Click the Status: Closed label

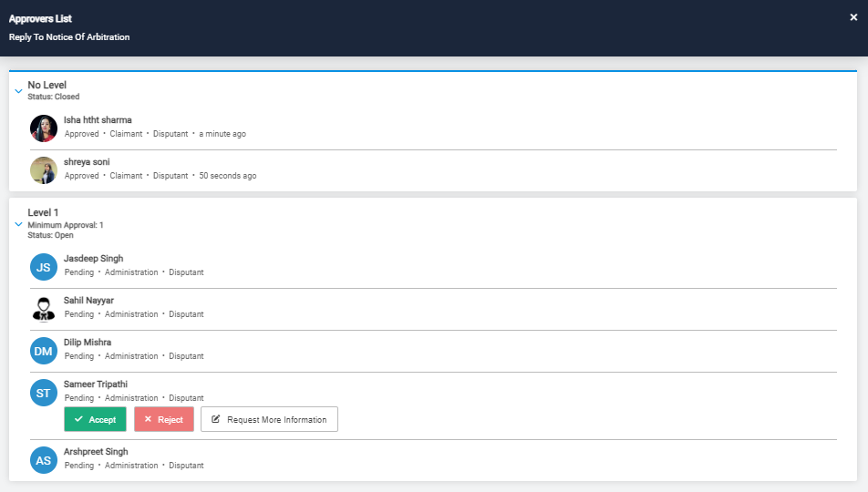point(54,97)
